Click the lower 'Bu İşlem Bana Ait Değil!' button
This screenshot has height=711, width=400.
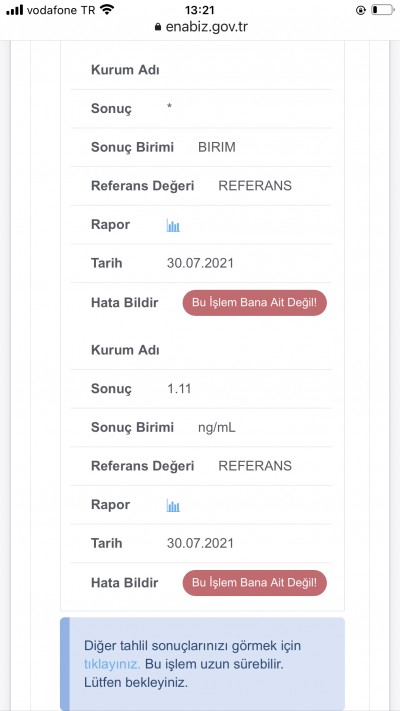(x=254, y=583)
